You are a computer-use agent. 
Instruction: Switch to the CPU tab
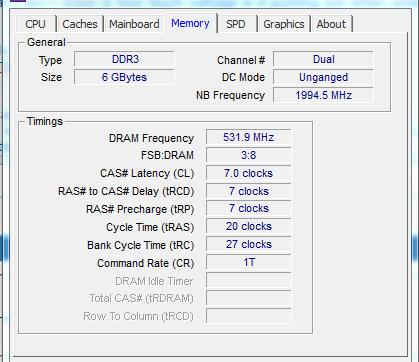click(36, 24)
